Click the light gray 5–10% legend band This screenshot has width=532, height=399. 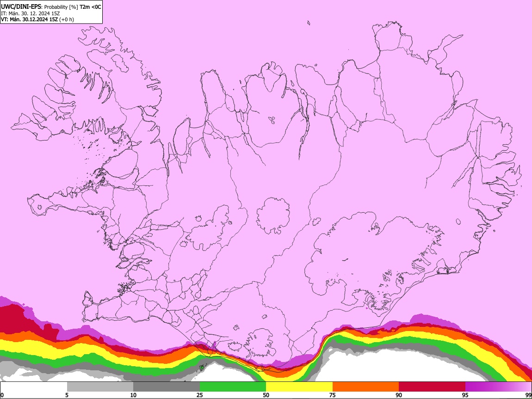[x=100, y=387]
